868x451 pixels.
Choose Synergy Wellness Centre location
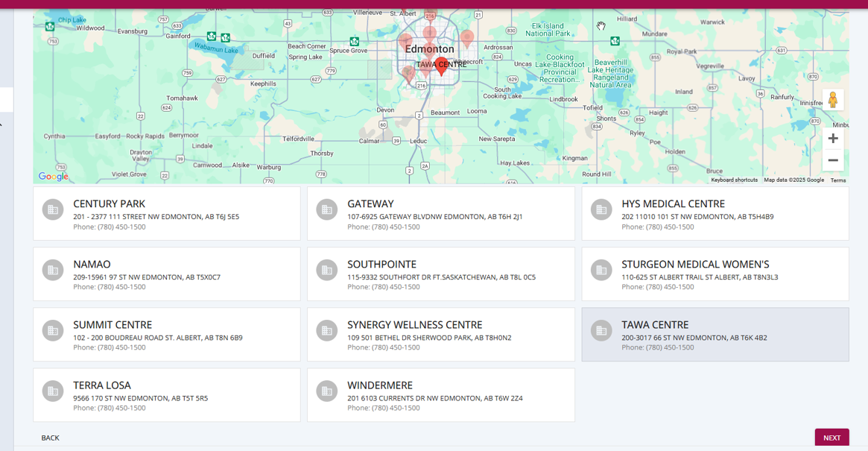point(440,334)
